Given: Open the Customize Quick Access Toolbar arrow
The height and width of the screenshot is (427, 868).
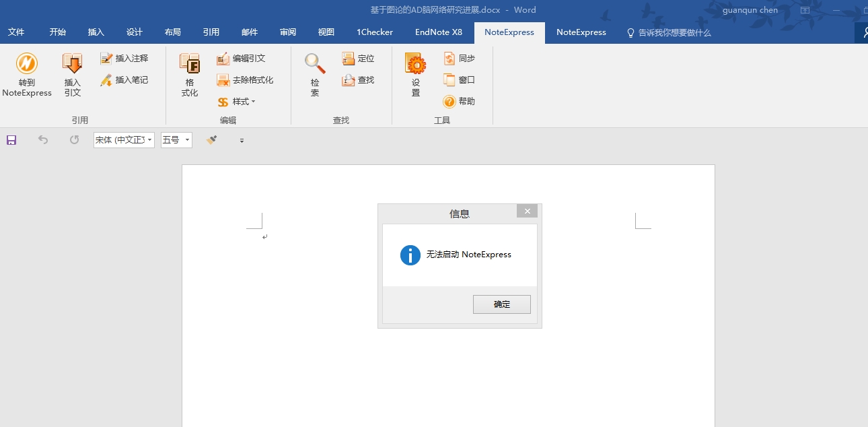Looking at the screenshot, I should pos(242,141).
